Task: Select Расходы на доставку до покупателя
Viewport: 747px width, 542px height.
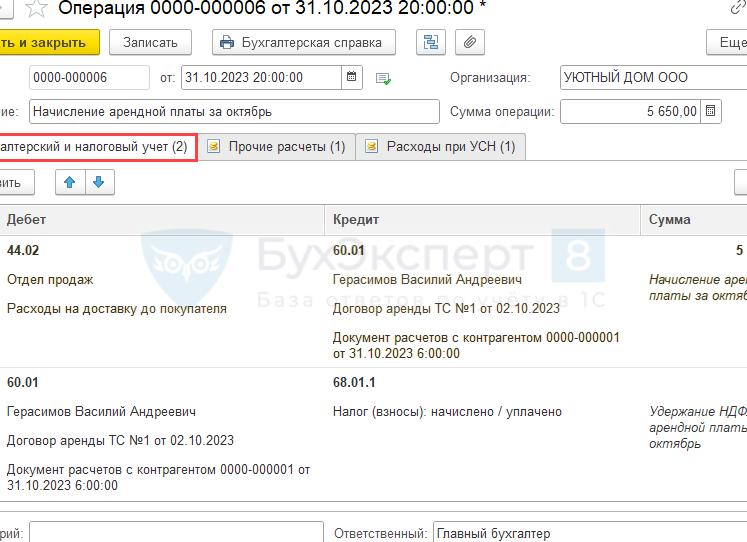Action: click(117, 309)
